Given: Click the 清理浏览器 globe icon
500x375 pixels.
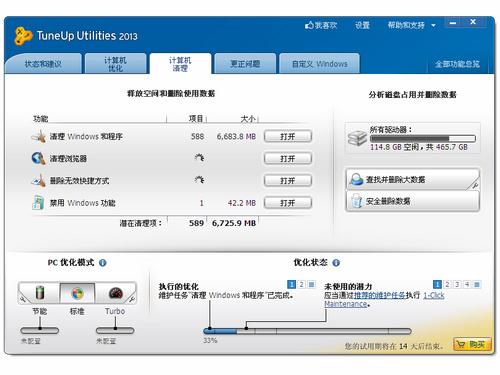Looking at the screenshot, I should (x=39, y=158).
